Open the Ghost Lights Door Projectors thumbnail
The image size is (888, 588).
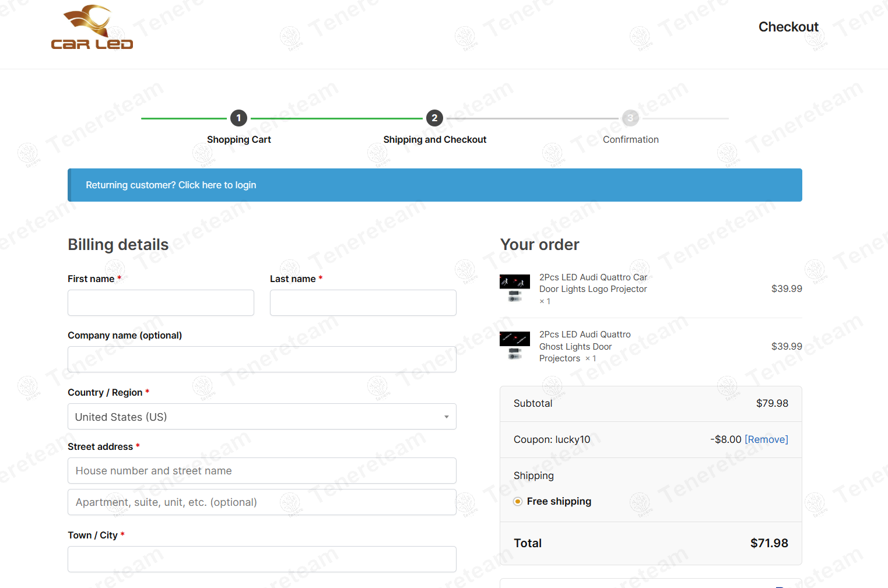[514, 346]
